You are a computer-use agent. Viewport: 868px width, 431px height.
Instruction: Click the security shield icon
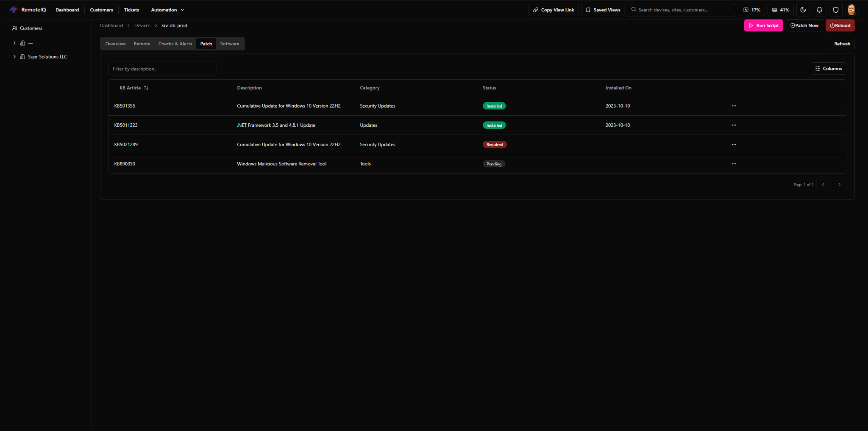835,9
